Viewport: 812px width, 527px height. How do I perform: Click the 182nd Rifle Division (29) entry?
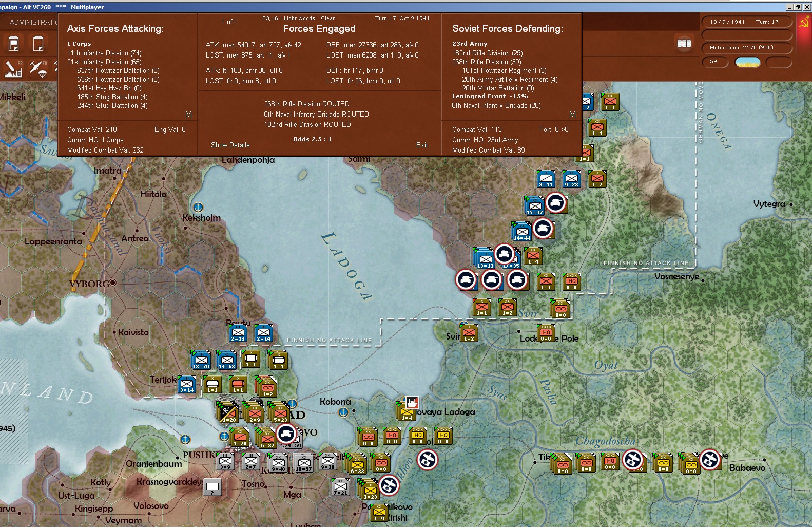(488, 53)
